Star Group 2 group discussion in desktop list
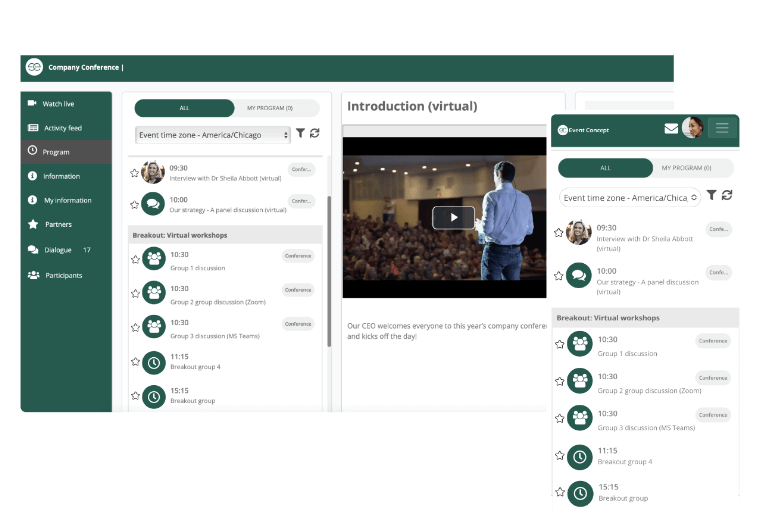The image size is (760, 522). [135, 293]
